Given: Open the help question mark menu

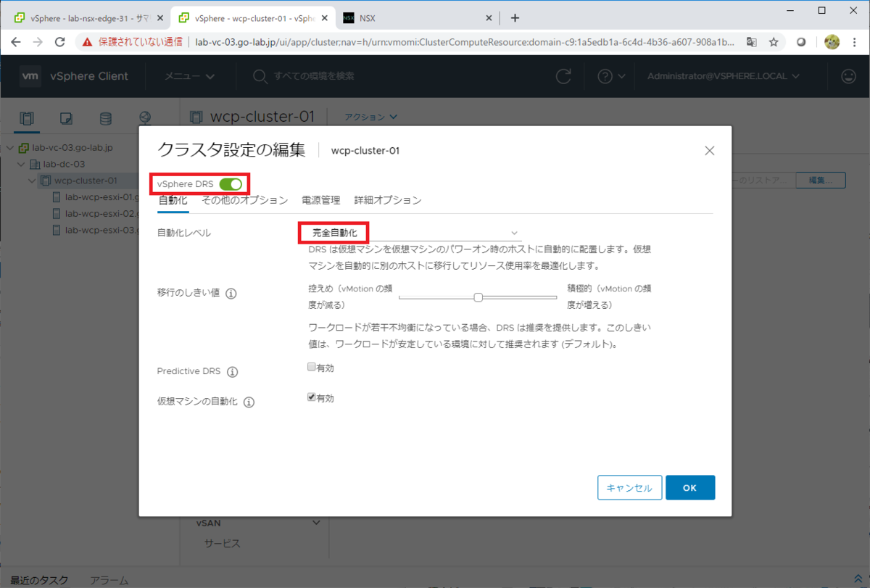Looking at the screenshot, I should (610, 76).
